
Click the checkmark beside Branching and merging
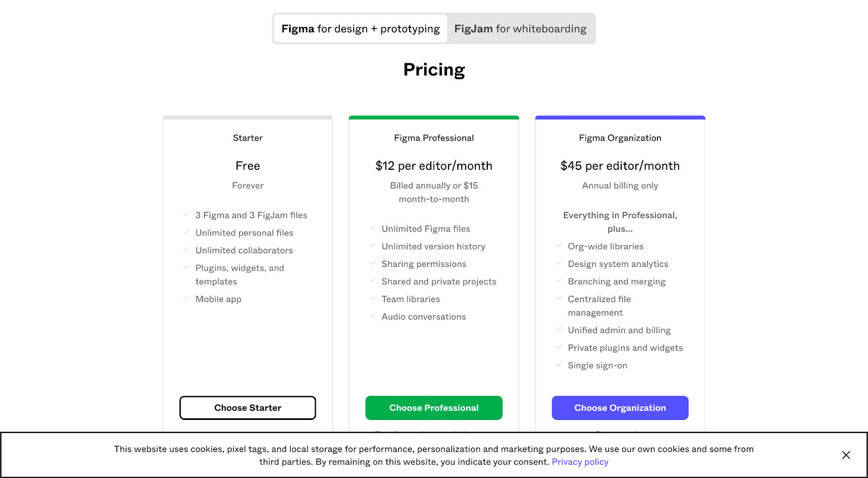pos(559,281)
